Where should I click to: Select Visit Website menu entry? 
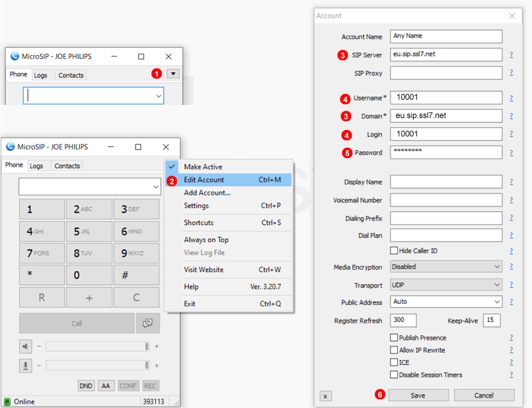(229, 270)
